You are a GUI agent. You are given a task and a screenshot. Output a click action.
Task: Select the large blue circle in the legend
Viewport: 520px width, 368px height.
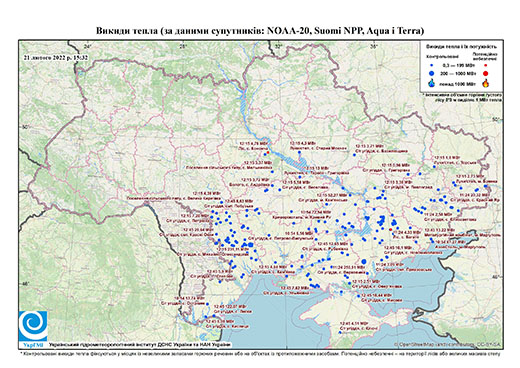tap(432, 73)
